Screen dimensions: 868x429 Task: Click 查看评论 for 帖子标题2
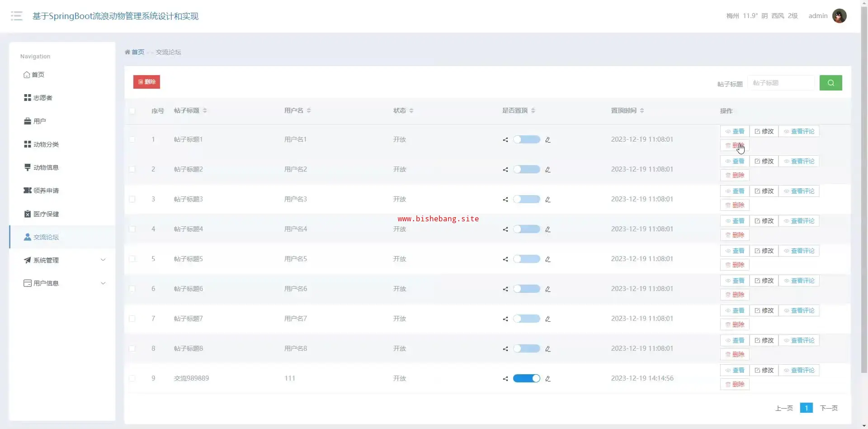pyautogui.click(x=799, y=162)
